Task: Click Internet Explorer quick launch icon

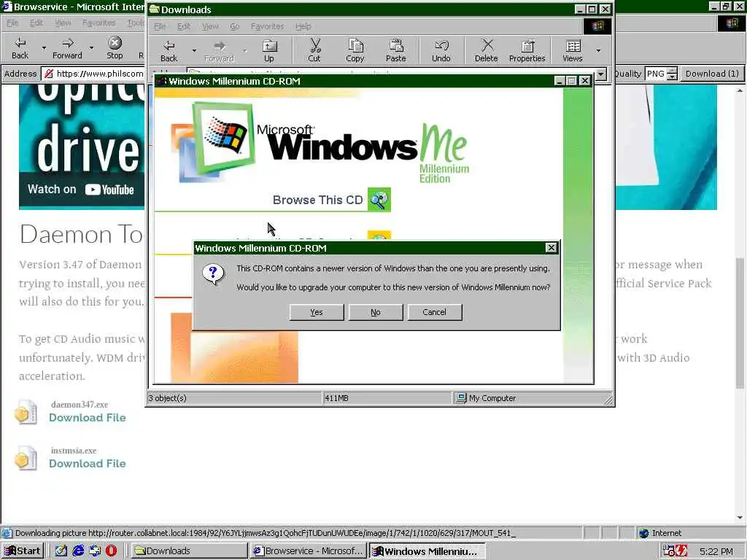Action: click(x=77, y=551)
